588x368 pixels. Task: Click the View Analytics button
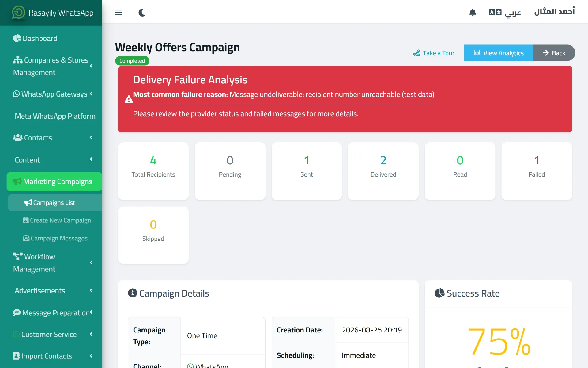[x=499, y=53]
